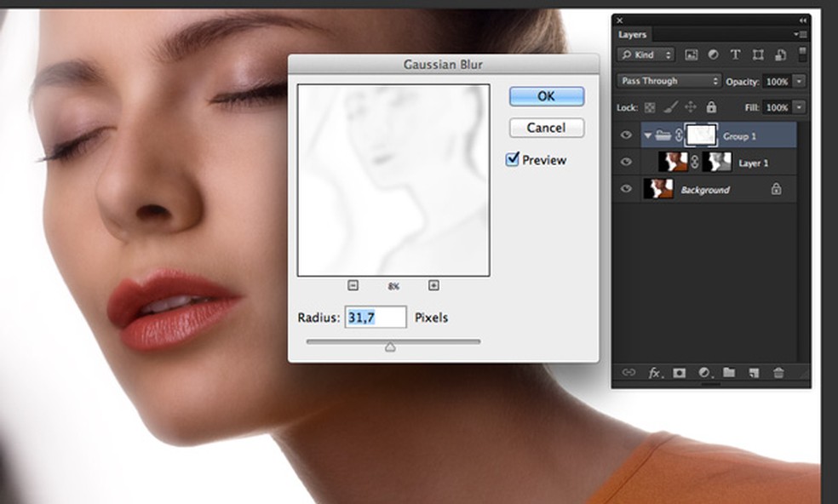
Task: Open the Opacity dropdown arrow
Action: point(799,81)
